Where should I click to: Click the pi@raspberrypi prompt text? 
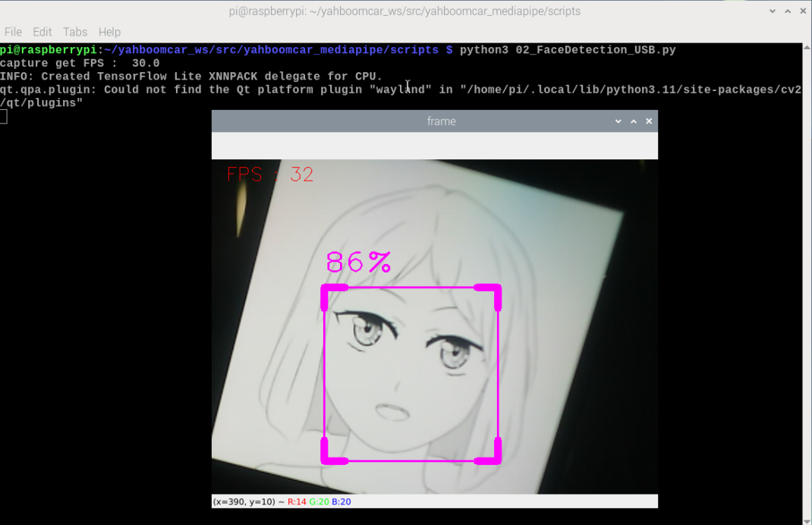tap(49, 50)
